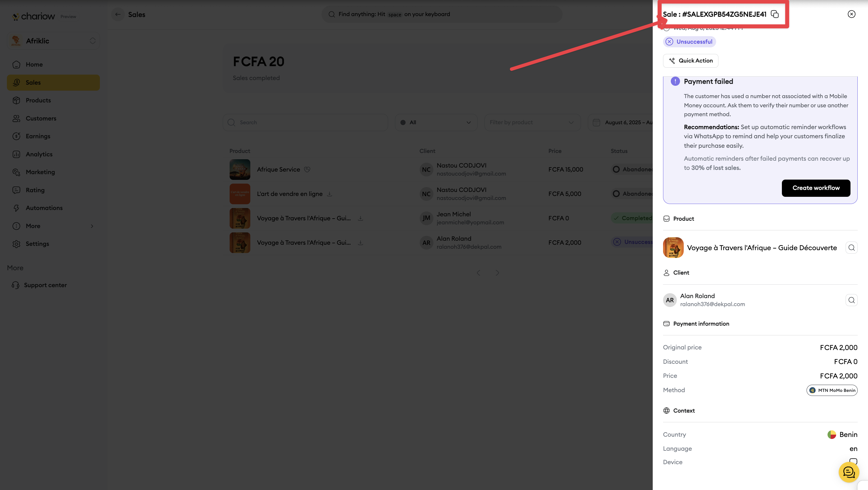Image resolution: width=868 pixels, height=490 pixels.
Task: Click the Payment failed heading
Action: pyautogui.click(x=708, y=81)
